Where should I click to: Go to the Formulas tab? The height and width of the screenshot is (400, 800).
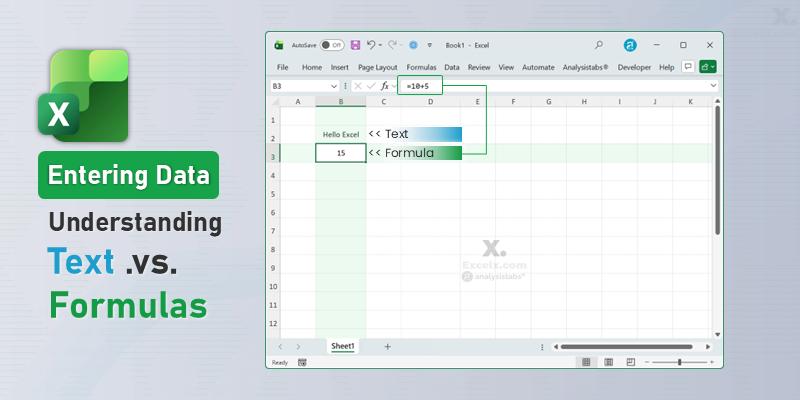(421, 67)
